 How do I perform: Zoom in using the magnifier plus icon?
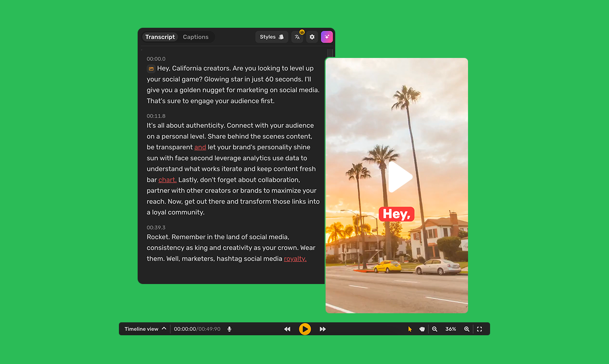467,329
